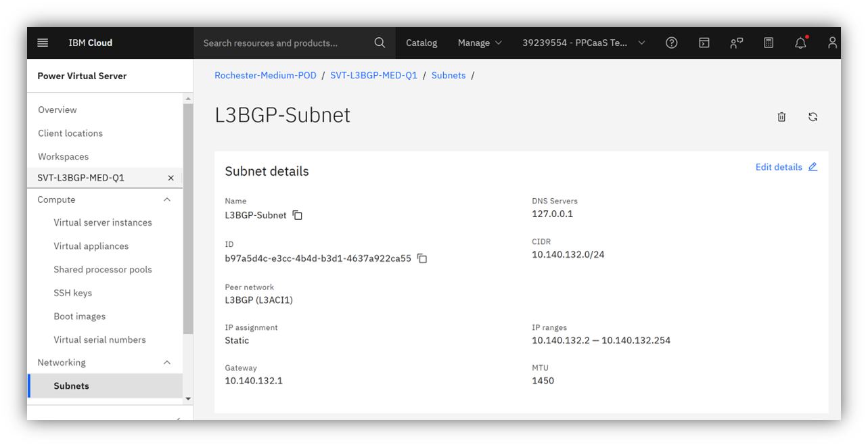
Task: Open the IBM Cloud Shell terminal
Action: point(704,43)
